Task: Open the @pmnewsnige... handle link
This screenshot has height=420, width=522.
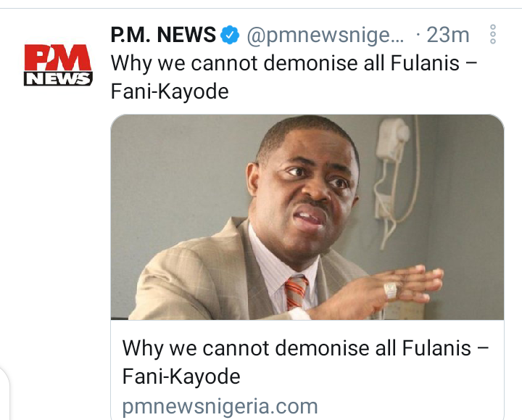Action: tap(326, 36)
